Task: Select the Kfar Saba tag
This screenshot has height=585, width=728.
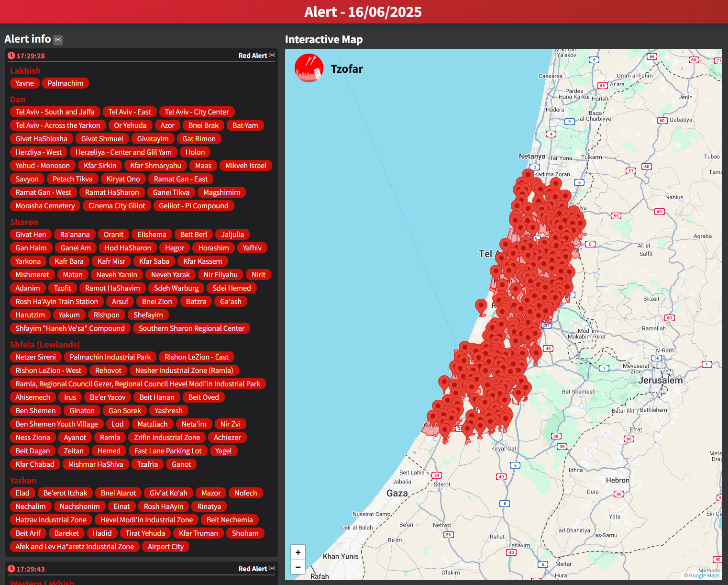Action: pos(154,261)
